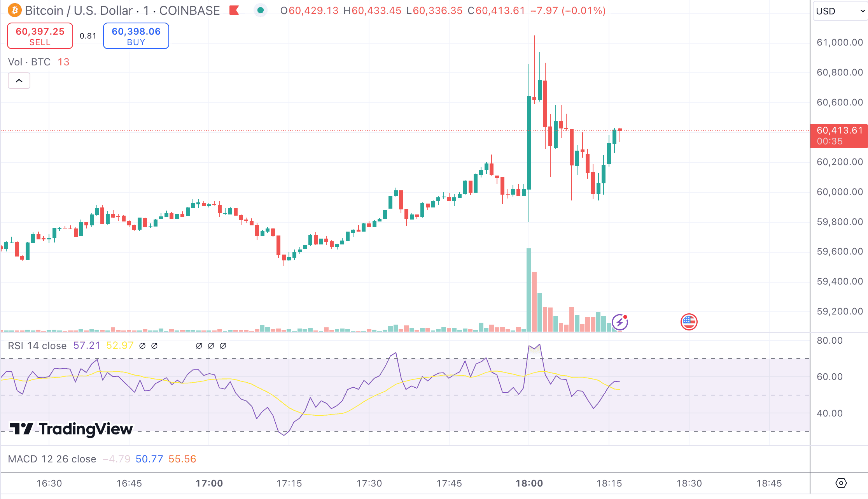The height and width of the screenshot is (499, 868).
Task: Click the 60,397.25 SELL button
Action: click(x=40, y=36)
